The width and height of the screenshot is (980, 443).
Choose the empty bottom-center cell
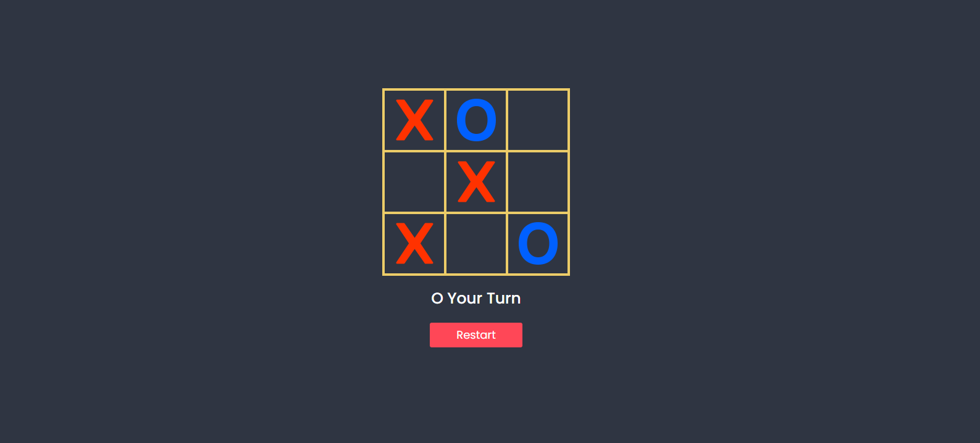[476, 244]
